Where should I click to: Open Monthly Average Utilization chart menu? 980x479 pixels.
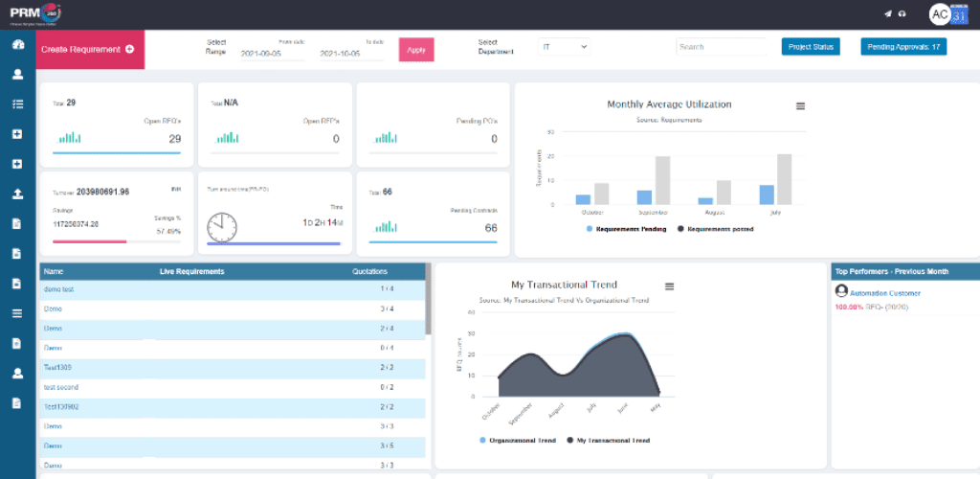(x=801, y=106)
